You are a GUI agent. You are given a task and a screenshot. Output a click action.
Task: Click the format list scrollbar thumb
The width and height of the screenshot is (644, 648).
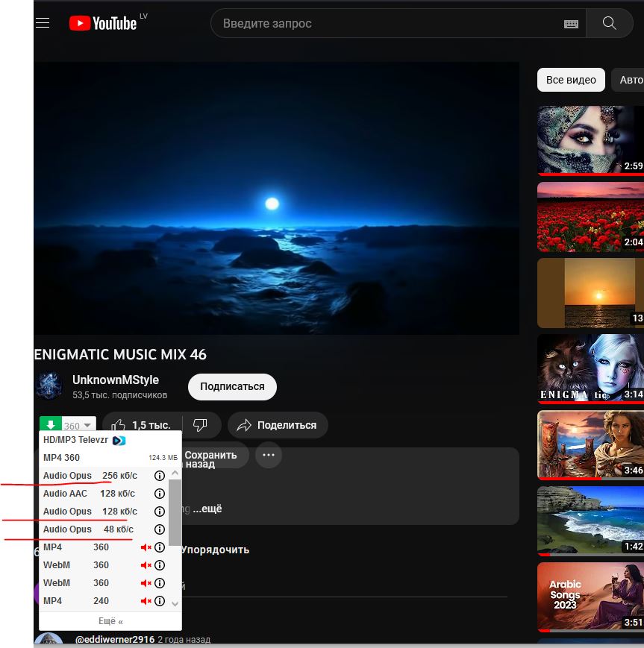pyautogui.click(x=175, y=512)
